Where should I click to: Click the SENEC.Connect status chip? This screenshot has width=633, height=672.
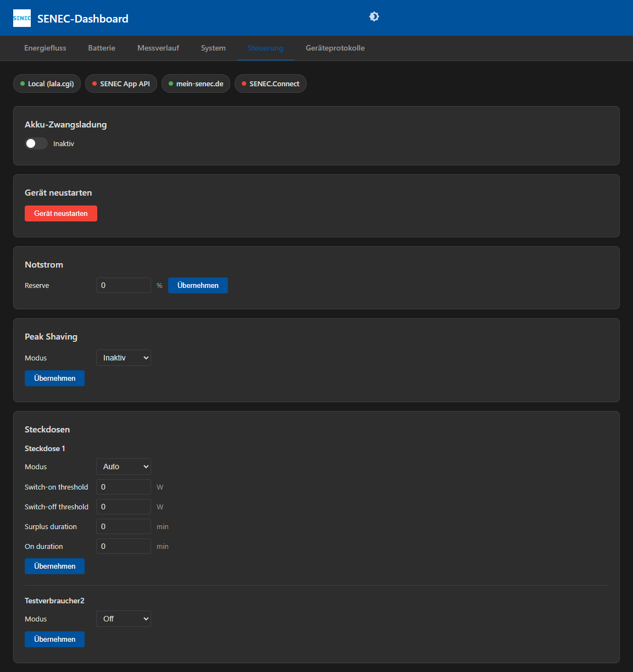270,84
